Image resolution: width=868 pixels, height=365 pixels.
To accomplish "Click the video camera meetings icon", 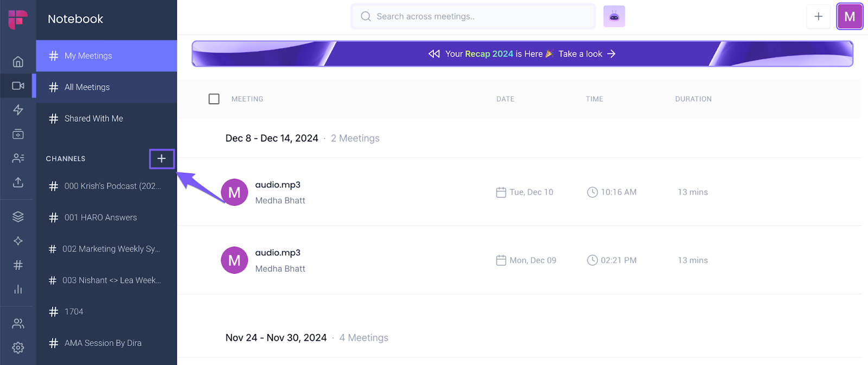I will [x=18, y=86].
